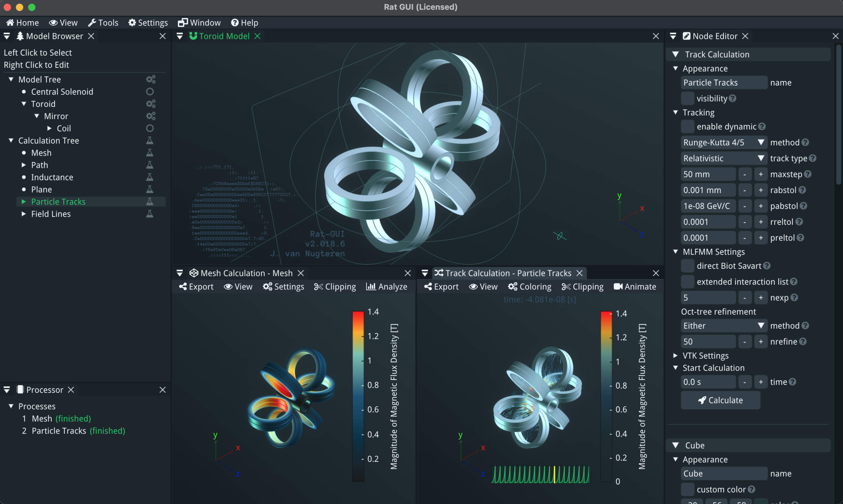The image size is (843, 504).
Task: Switch to the Toroid Model tab
Action: [224, 36]
